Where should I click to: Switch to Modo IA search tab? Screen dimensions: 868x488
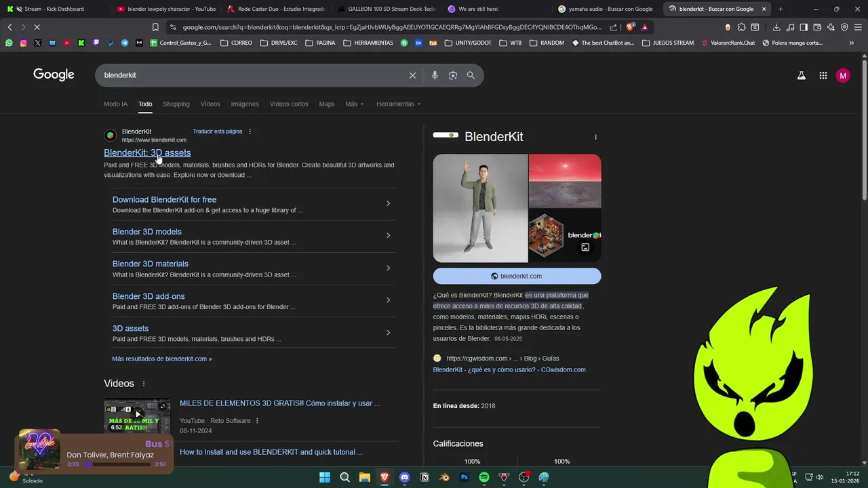click(115, 104)
